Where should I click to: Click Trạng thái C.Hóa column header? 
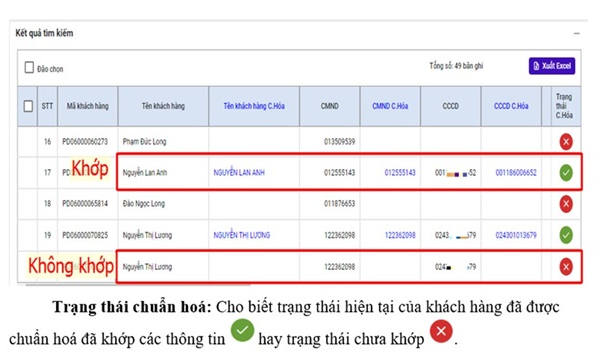tap(565, 106)
